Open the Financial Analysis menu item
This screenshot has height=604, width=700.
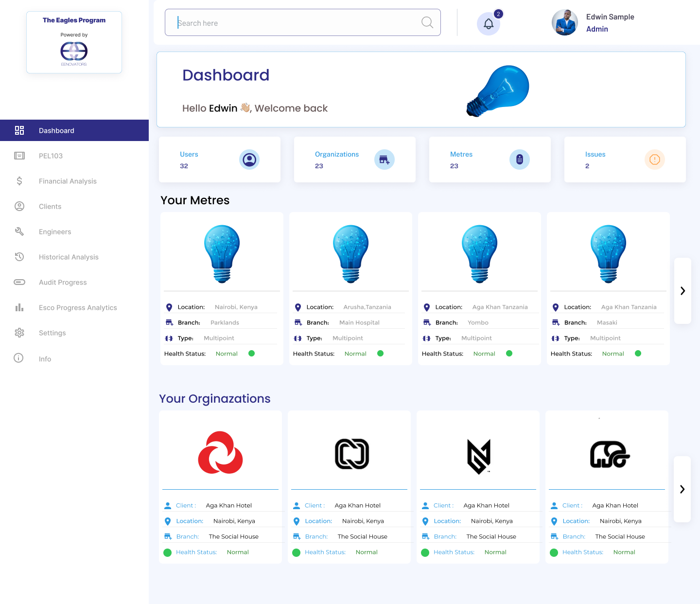click(x=68, y=181)
